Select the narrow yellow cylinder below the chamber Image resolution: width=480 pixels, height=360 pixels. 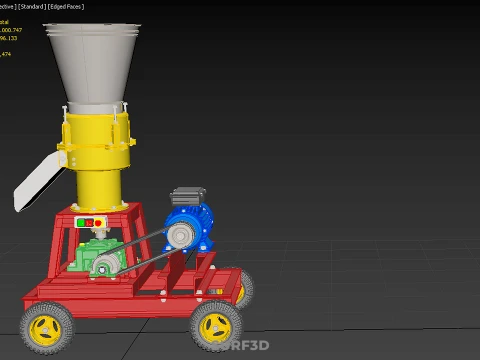99,188
